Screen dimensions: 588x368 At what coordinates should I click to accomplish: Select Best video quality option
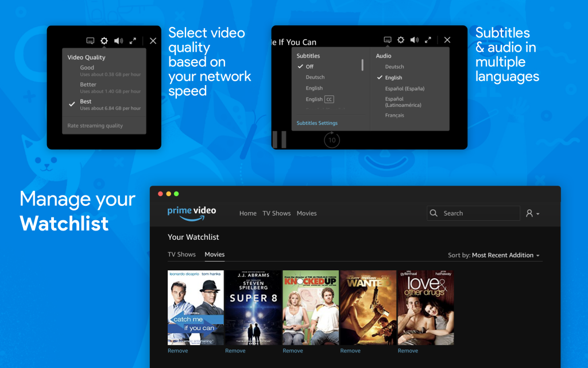[105, 105]
